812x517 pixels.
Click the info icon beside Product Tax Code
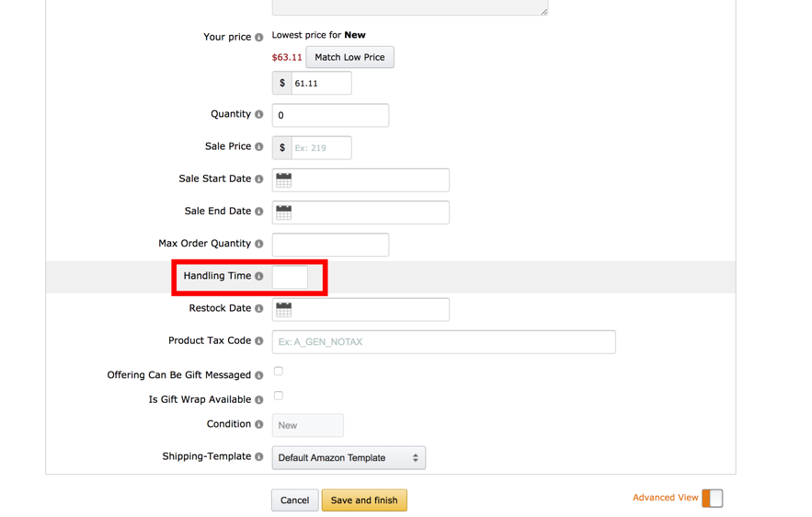pyautogui.click(x=259, y=341)
